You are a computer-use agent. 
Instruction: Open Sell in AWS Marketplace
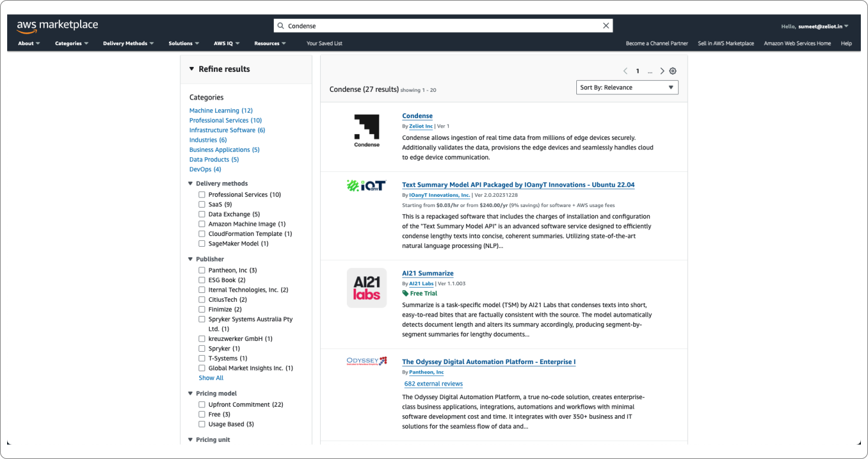(x=726, y=43)
